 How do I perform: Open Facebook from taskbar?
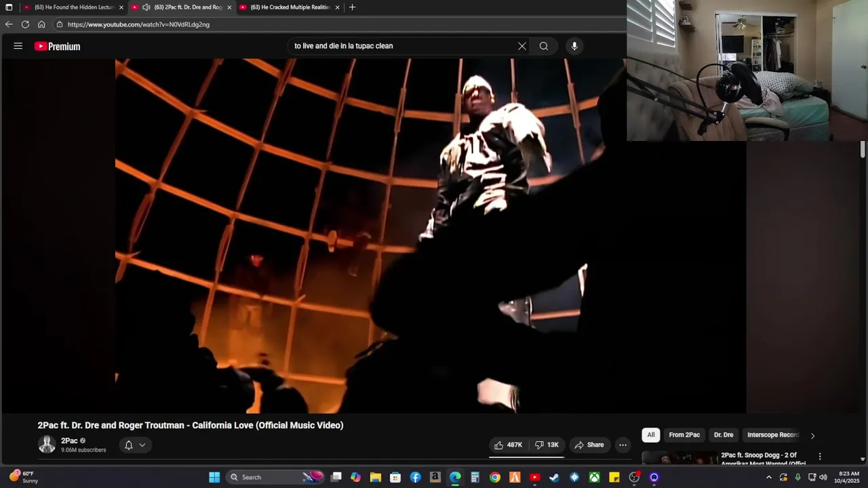click(x=415, y=477)
